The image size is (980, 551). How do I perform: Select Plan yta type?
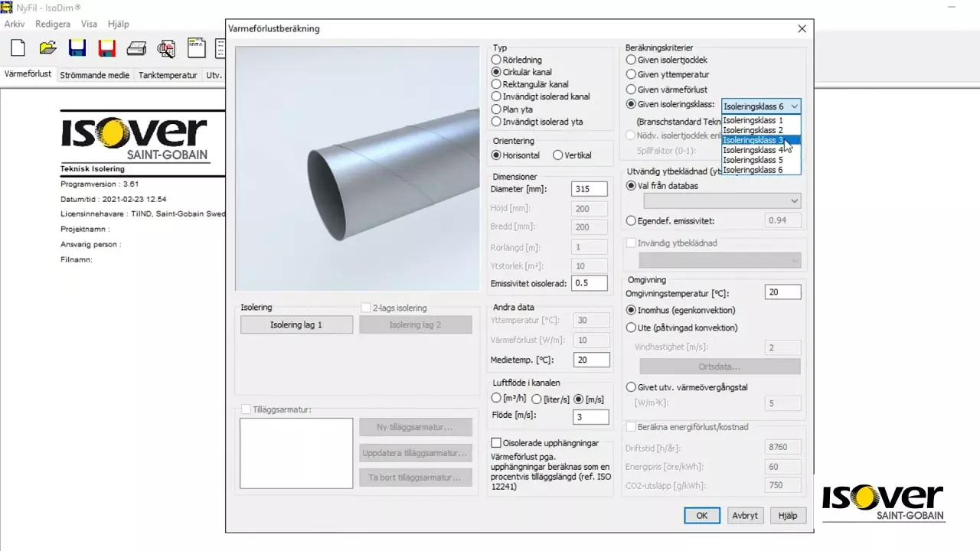(512, 109)
